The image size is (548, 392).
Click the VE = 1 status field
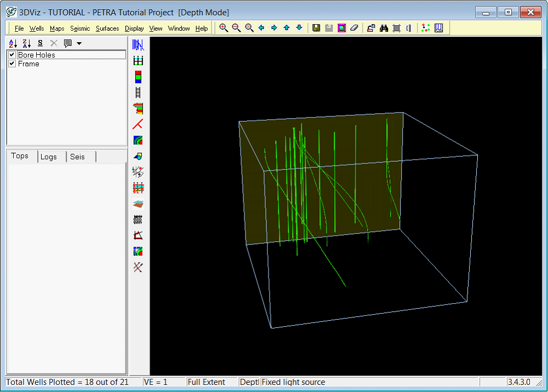coord(156,382)
